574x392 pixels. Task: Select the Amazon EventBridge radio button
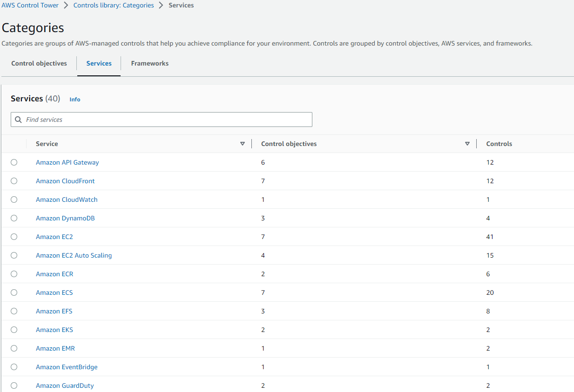point(14,367)
